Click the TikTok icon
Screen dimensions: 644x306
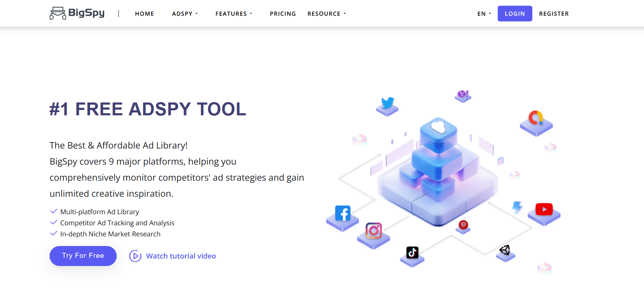(x=412, y=252)
